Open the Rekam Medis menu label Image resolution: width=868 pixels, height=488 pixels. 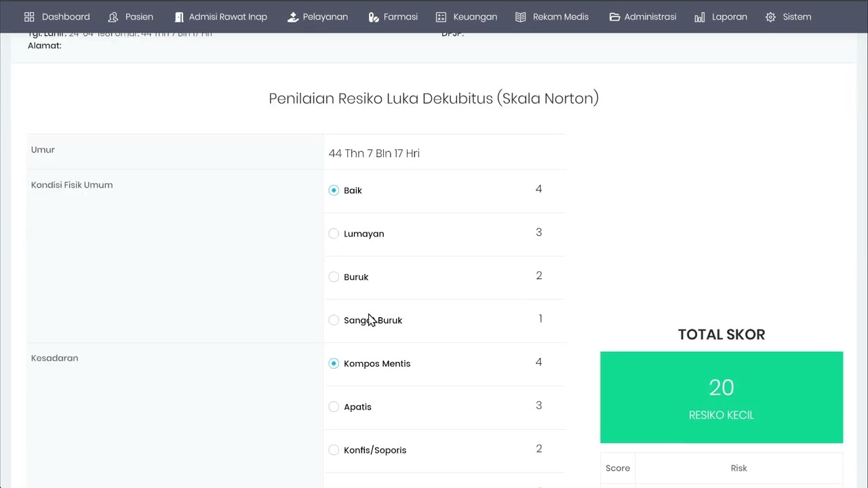(561, 17)
